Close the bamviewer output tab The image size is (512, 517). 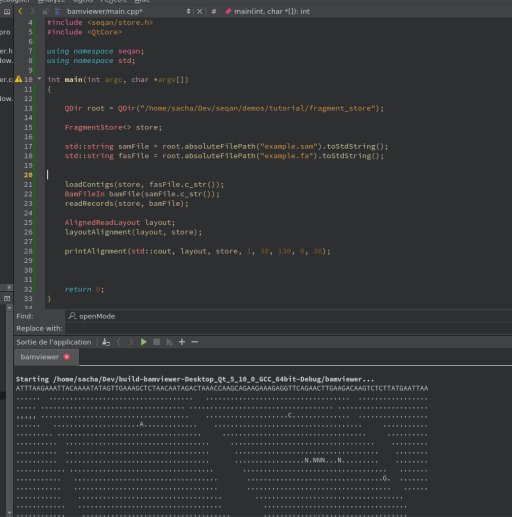click(x=67, y=357)
